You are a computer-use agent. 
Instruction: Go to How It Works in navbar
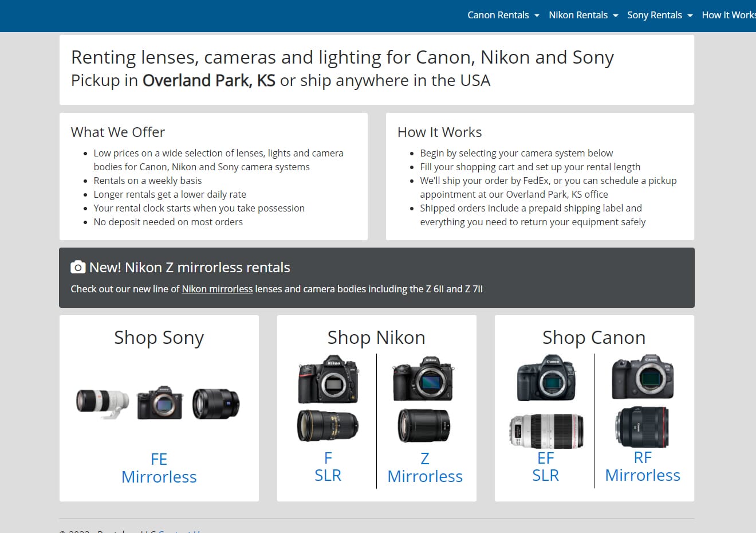click(729, 15)
